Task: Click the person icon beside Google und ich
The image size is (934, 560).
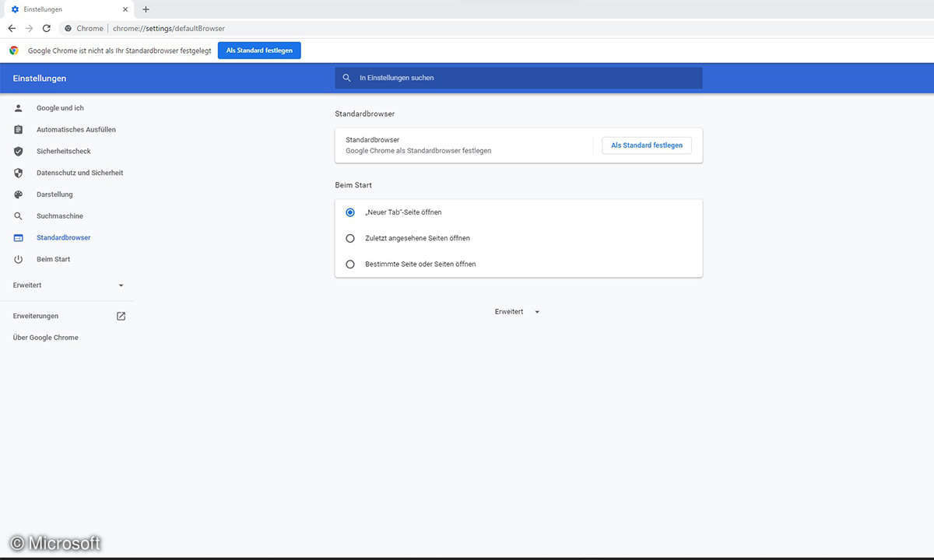Action: click(19, 108)
